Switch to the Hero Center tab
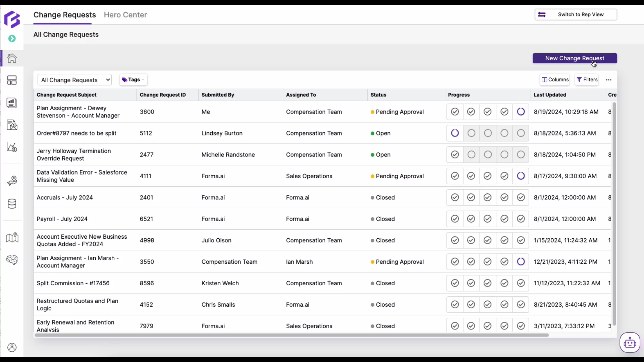 pos(125,15)
